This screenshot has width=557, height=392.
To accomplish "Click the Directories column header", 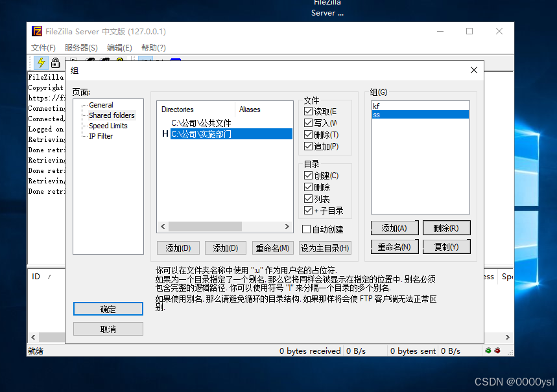I will point(196,110).
